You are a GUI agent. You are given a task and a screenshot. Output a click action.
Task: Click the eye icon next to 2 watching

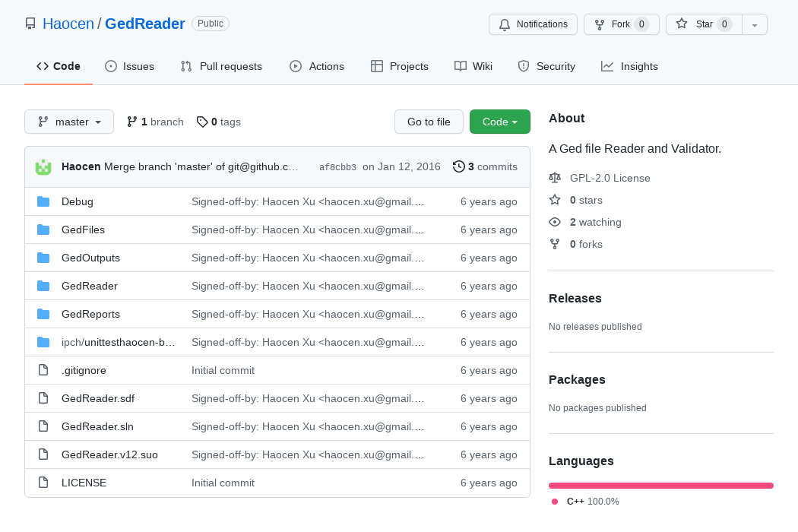555,222
